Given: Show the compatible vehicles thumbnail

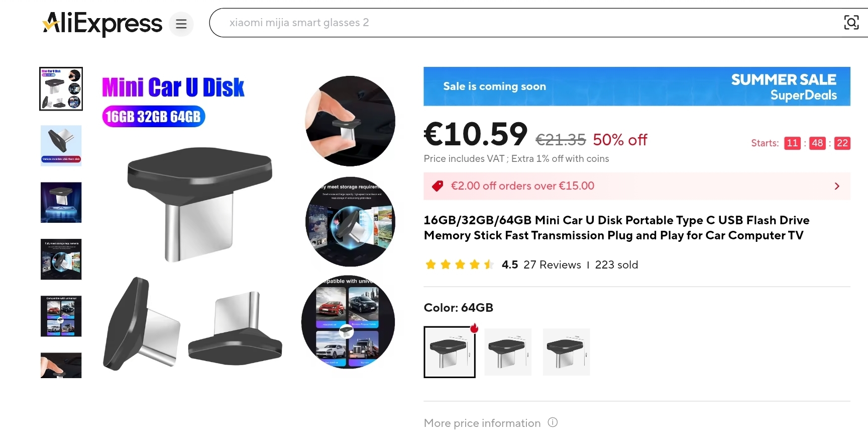Looking at the screenshot, I should click(x=61, y=316).
